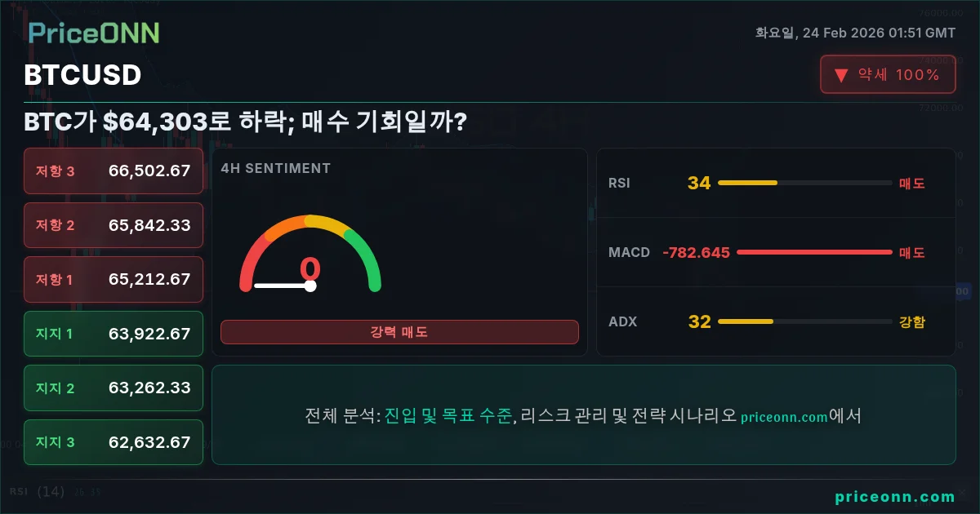The image size is (980, 514).
Task: Click the red down-triangle bearish icon
Action: point(841,76)
